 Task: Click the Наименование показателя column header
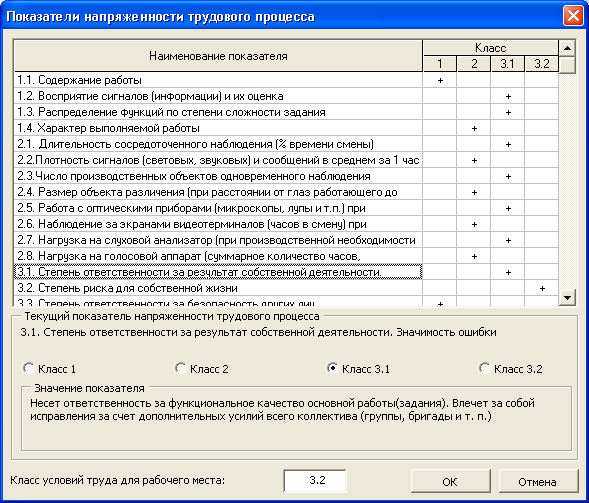(x=218, y=56)
